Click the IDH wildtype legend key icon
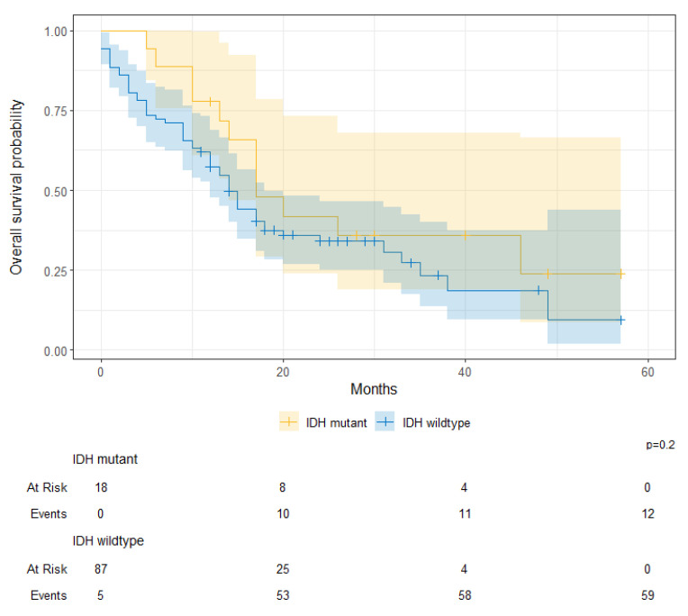 click(385, 422)
